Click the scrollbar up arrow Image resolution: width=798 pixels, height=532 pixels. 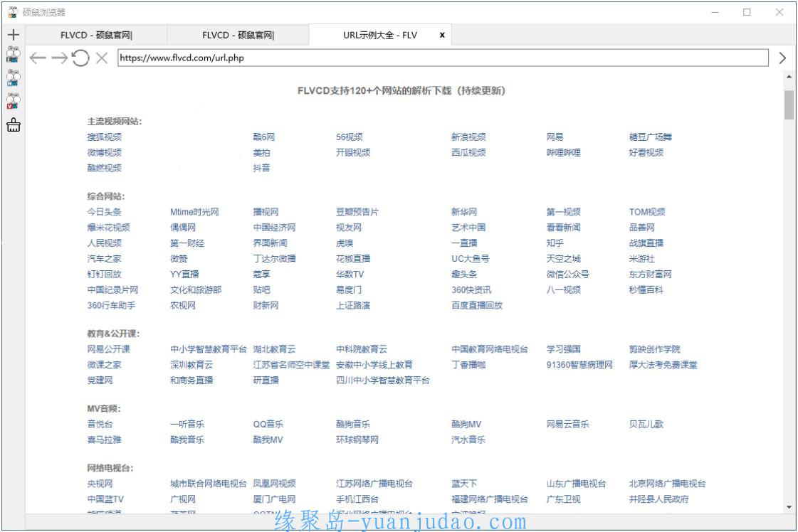(x=789, y=77)
